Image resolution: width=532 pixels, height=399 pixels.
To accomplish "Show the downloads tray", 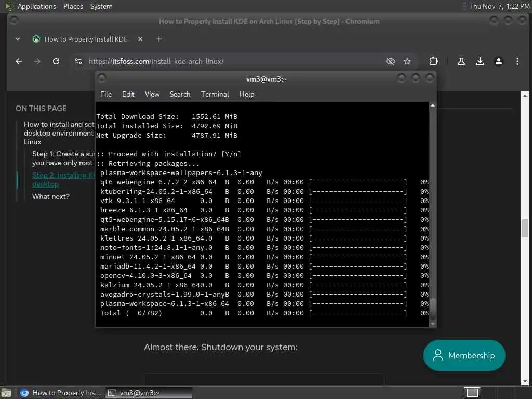I will click(480, 61).
